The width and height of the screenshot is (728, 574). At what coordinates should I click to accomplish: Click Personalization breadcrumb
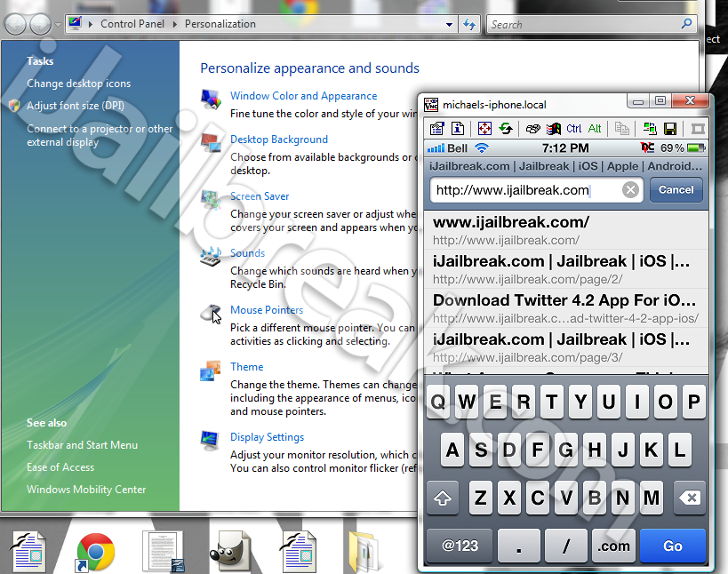point(220,24)
